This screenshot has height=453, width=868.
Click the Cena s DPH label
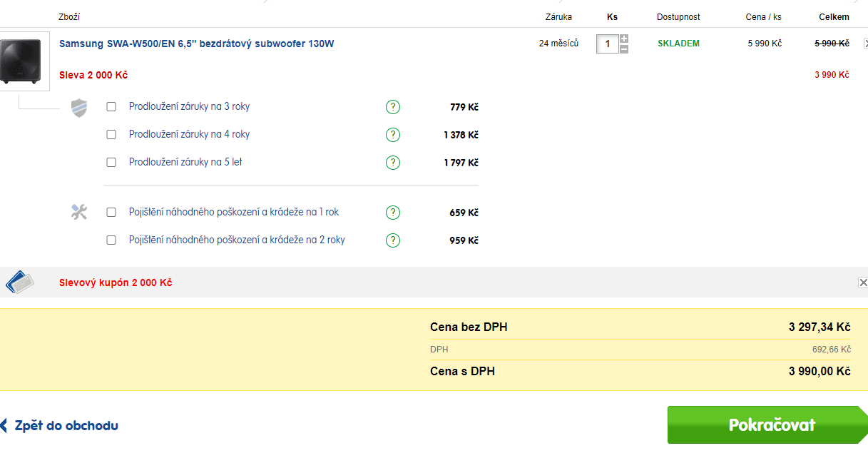pos(462,371)
